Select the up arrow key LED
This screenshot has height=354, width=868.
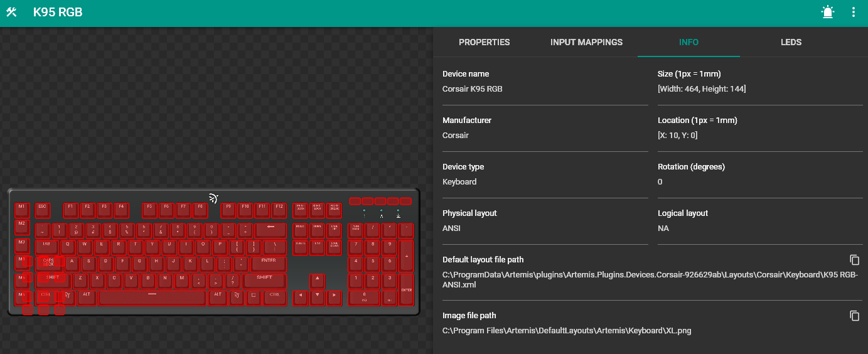point(318,281)
